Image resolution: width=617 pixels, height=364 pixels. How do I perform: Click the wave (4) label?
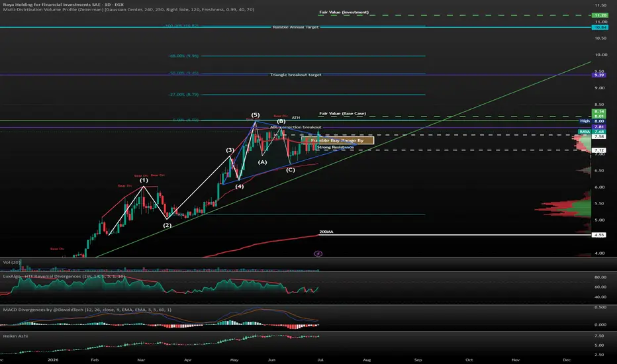tap(239, 186)
